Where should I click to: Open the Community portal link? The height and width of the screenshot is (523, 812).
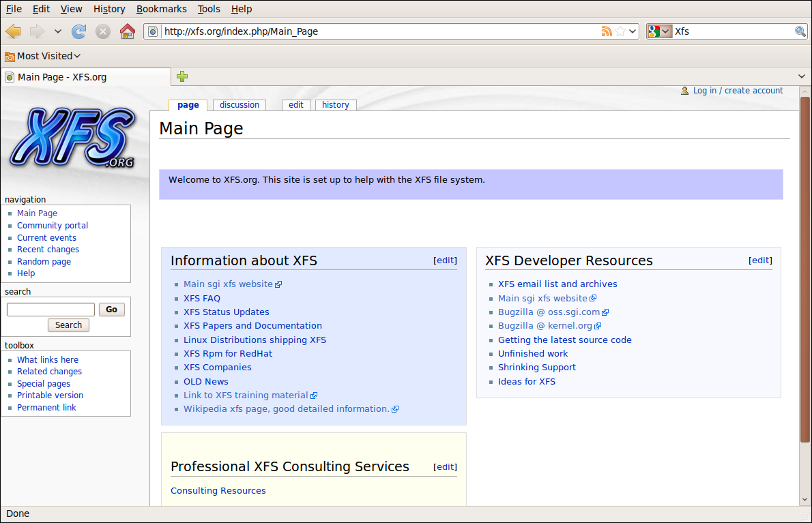[53, 226]
